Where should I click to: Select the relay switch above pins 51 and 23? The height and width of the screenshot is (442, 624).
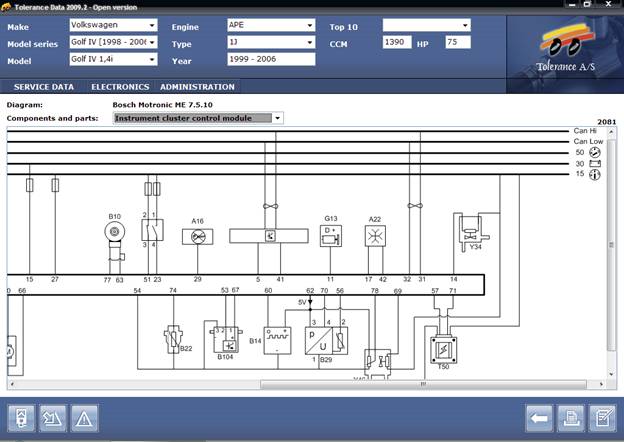point(152,230)
